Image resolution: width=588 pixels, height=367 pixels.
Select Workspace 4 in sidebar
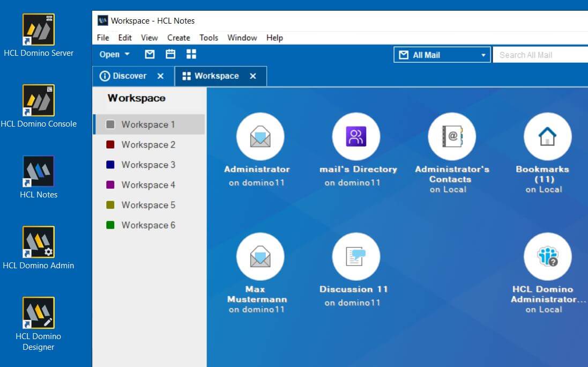(x=149, y=185)
